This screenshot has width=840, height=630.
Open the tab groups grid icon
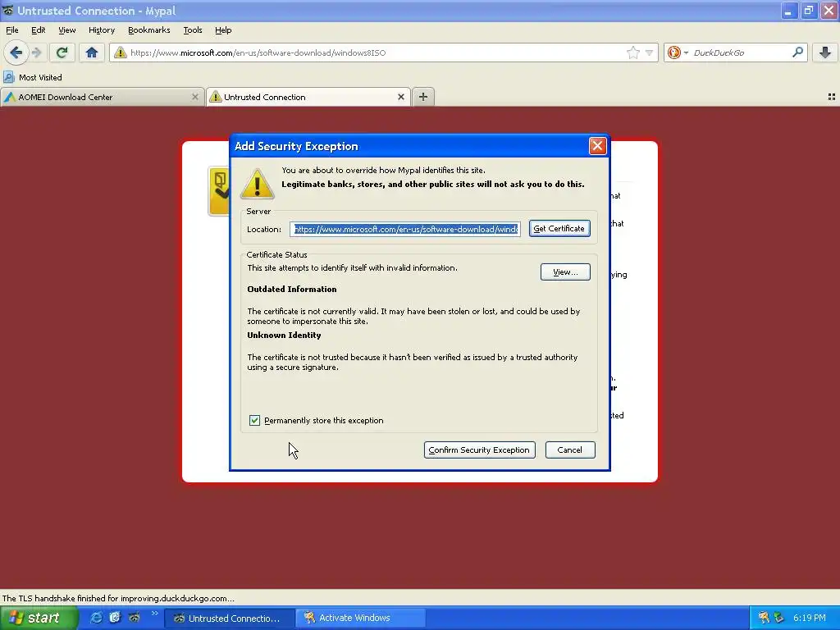pyautogui.click(x=832, y=97)
